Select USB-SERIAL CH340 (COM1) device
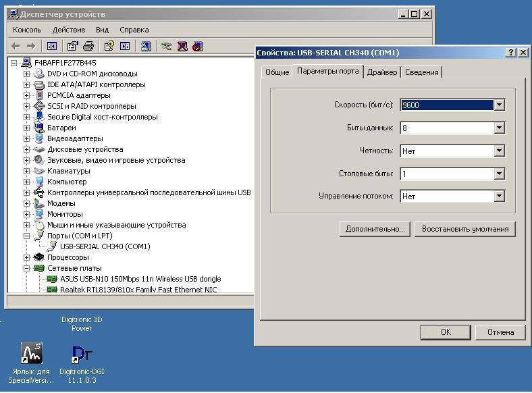Viewport: 532px width, 393px height. click(x=105, y=246)
